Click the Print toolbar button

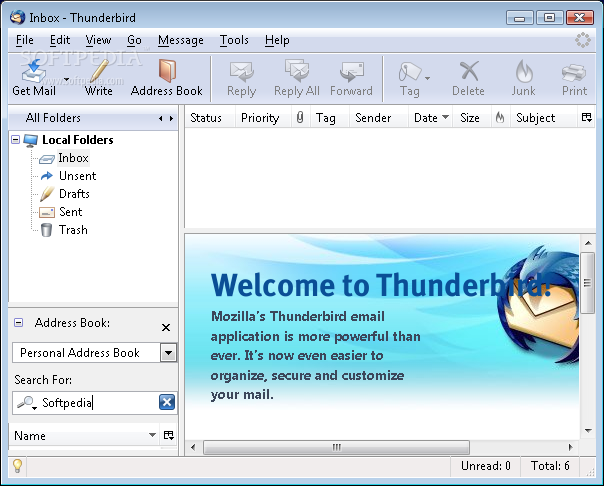pyautogui.click(x=574, y=78)
